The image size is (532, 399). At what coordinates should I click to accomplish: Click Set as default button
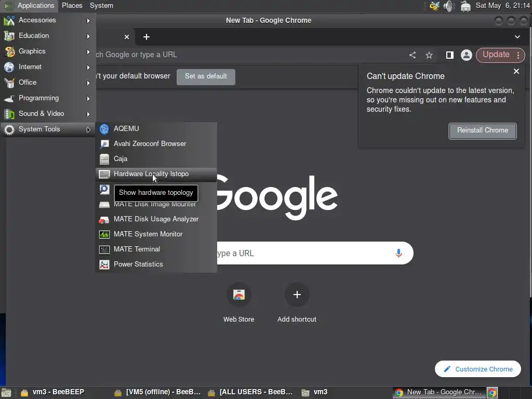coord(206,76)
